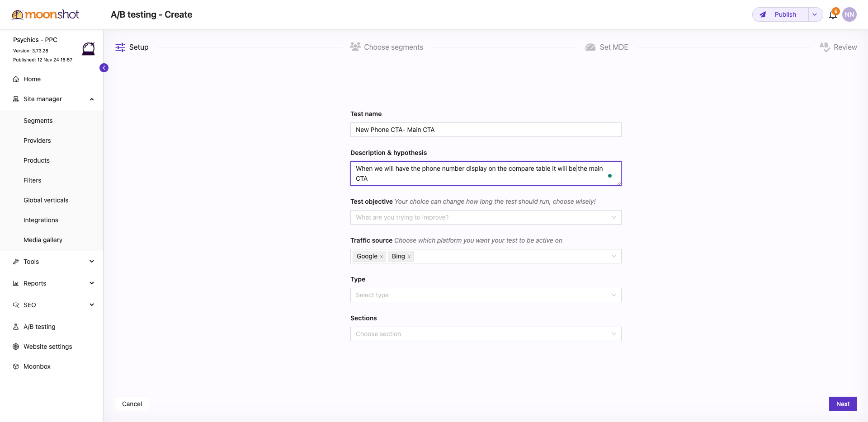
Task: Click the Website settings globe icon
Action: (x=16, y=347)
